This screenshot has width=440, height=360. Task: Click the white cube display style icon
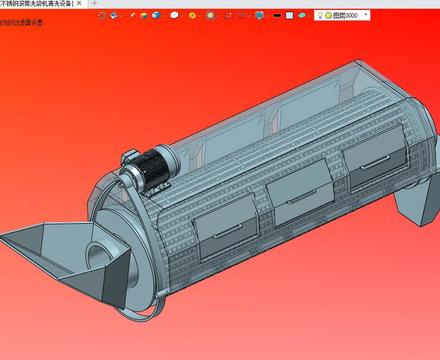(x=174, y=15)
